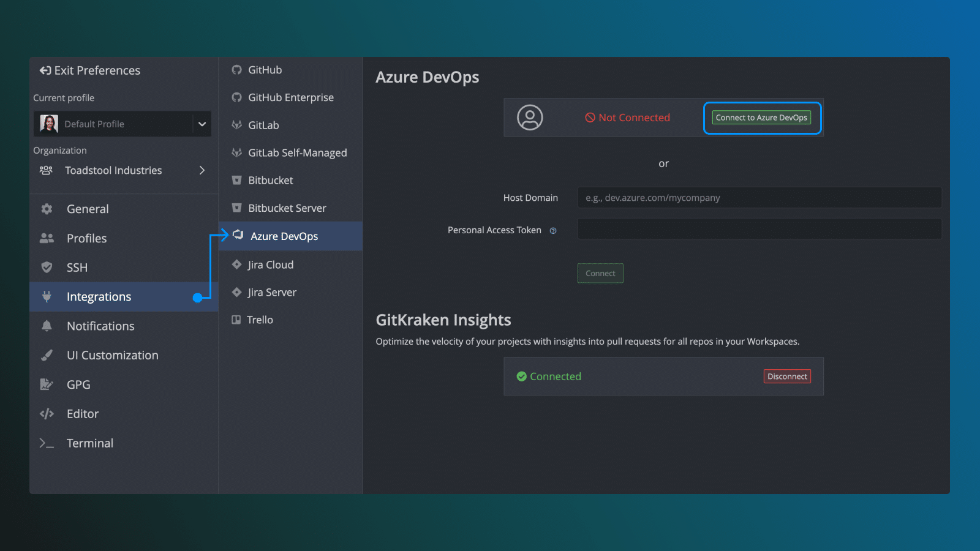Click the Terminal prompt icon

[x=47, y=443]
